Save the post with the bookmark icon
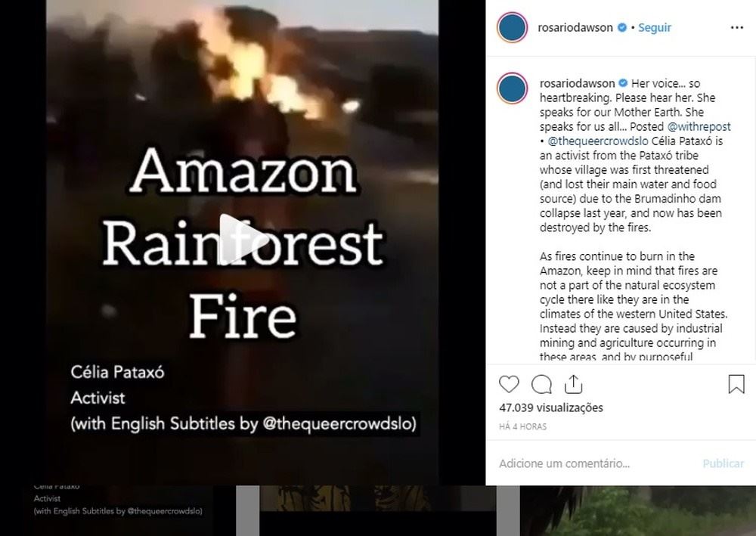 tap(736, 384)
